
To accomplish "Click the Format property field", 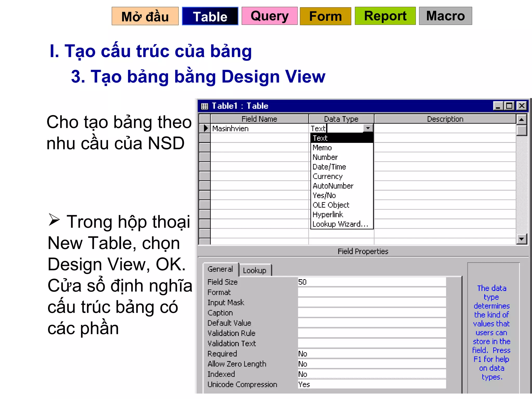I will pos(372,292).
